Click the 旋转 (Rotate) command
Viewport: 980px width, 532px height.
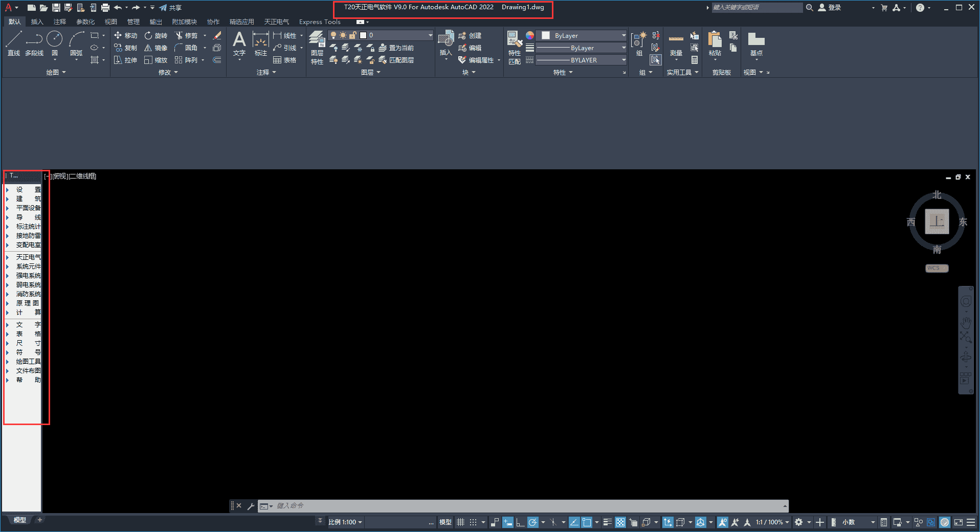(x=156, y=35)
